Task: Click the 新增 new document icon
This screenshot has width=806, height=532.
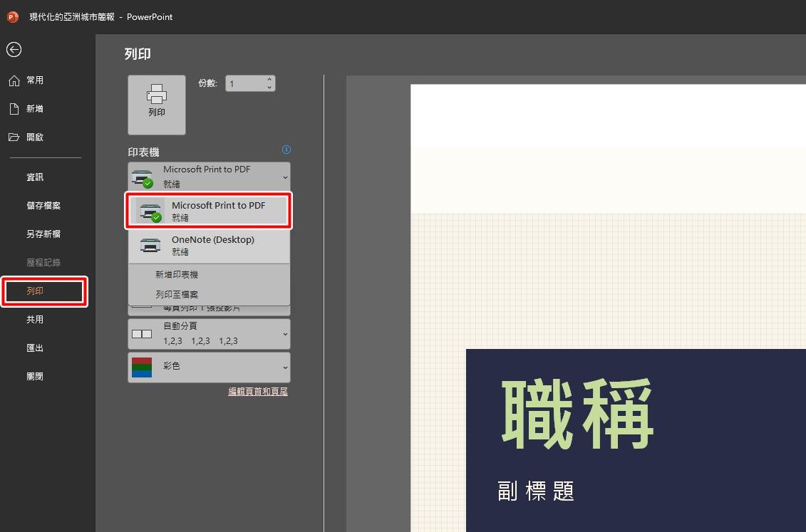Action: click(x=14, y=108)
